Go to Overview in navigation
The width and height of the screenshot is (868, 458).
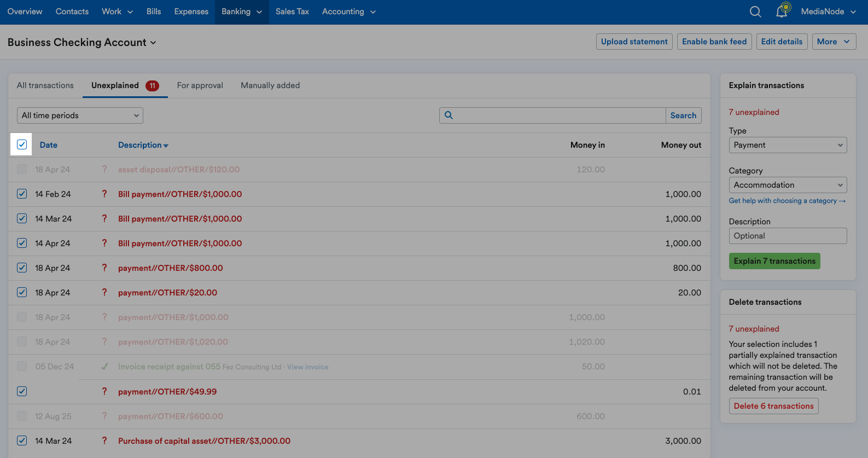click(25, 11)
